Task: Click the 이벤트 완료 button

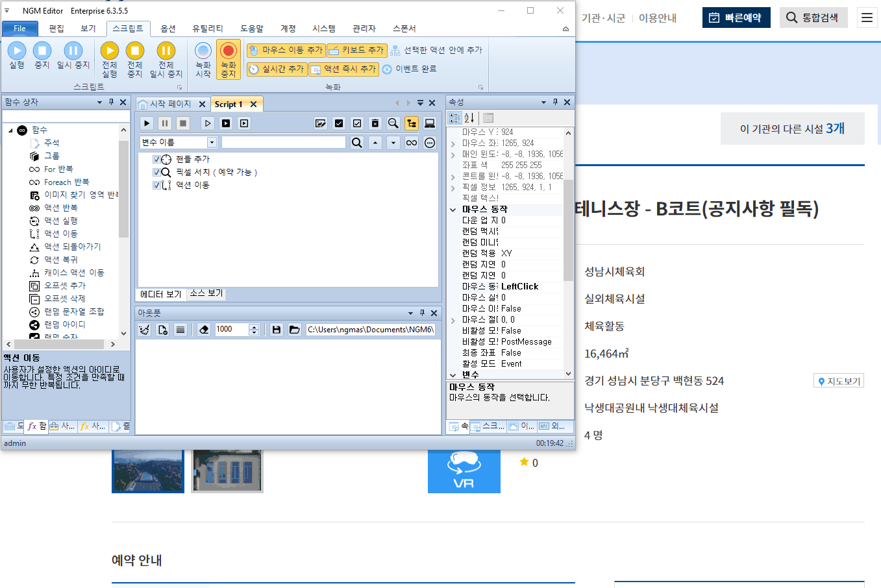Action: pos(409,69)
